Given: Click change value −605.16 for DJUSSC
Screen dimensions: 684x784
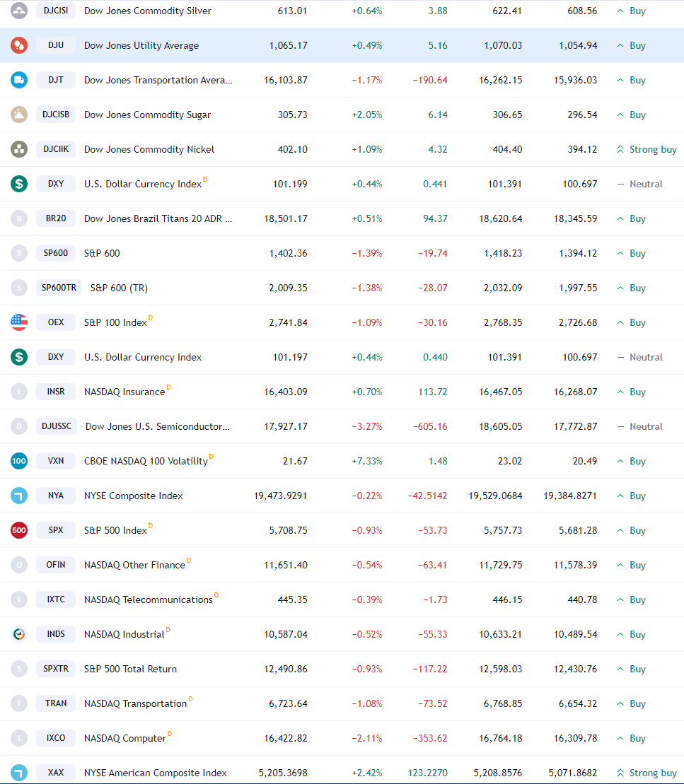Looking at the screenshot, I should pyautogui.click(x=430, y=426).
